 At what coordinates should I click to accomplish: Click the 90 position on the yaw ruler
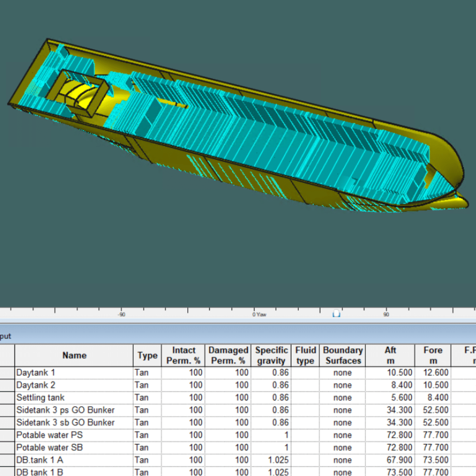pos(386,314)
